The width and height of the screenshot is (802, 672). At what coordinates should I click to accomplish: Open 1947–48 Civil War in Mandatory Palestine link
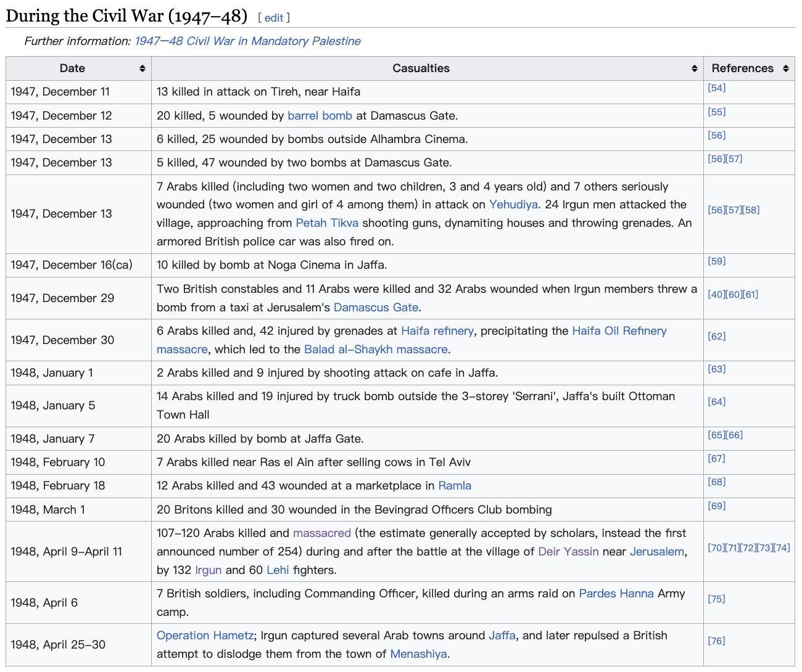tap(247, 41)
